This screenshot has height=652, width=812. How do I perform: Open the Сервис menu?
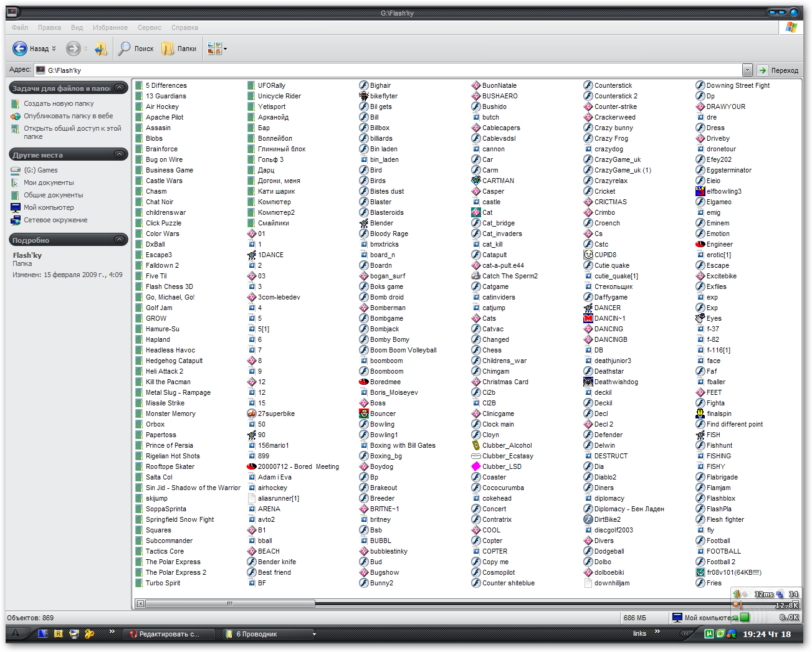point(149,27)
